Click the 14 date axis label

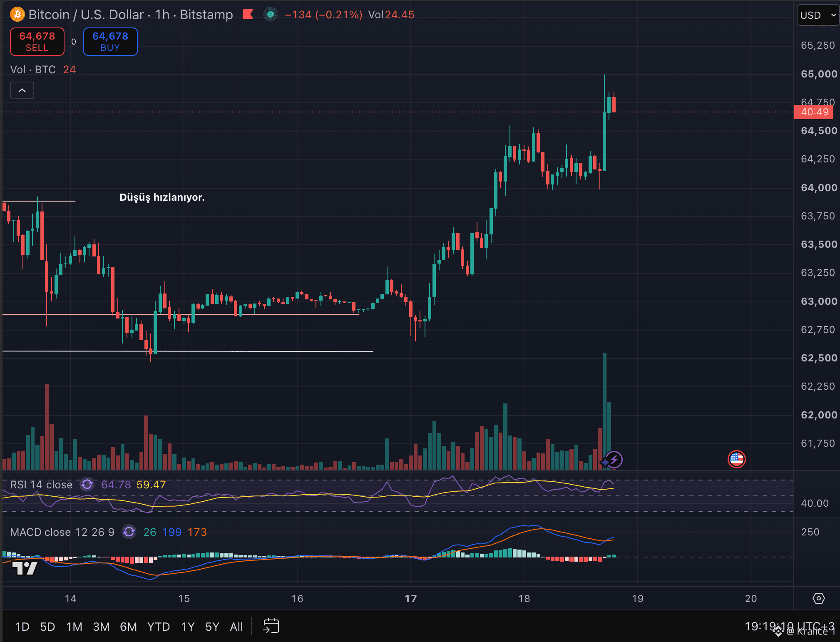(70, 599)
